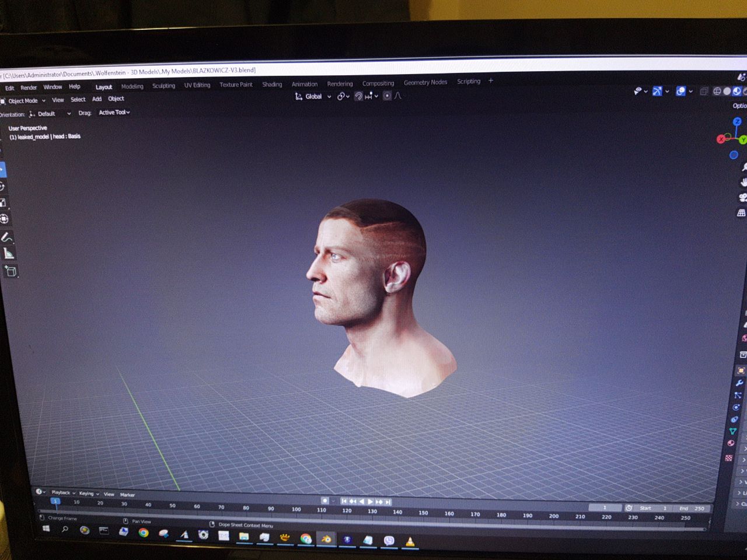Image resolution: width=747 pixels, height=560 pixels.
Task: Switch to Sculpting workspace tab
Action: (163, 86)
